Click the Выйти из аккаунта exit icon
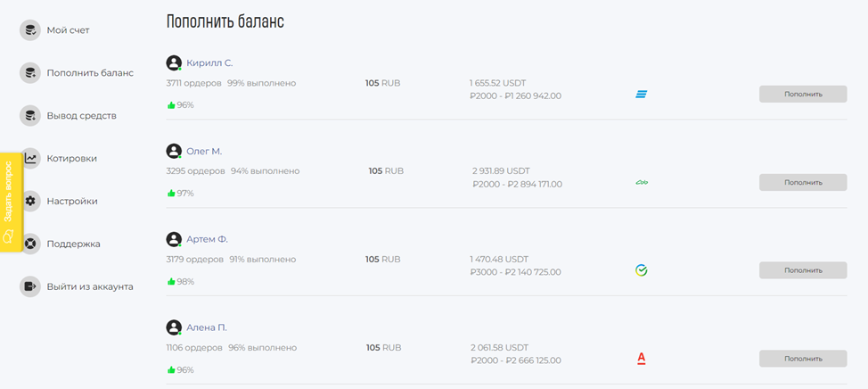Screen dimensions: 868x389 (30, 286)
